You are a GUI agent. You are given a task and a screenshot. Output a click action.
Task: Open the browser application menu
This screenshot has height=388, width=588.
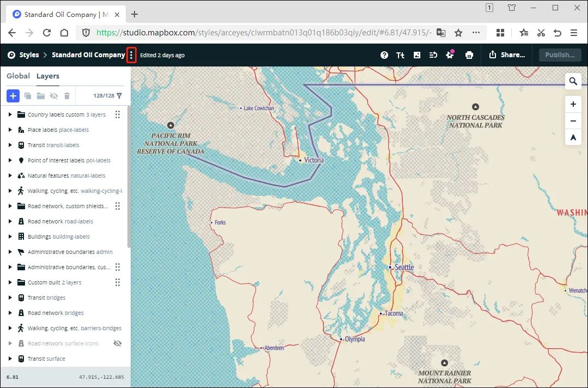[x=574, y=33]
